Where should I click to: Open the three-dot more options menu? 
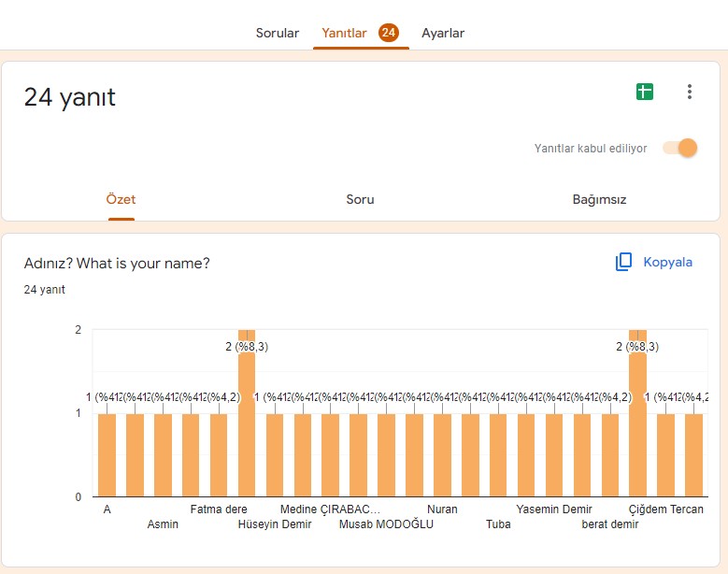pyautogui.click(x=690, y=92)
